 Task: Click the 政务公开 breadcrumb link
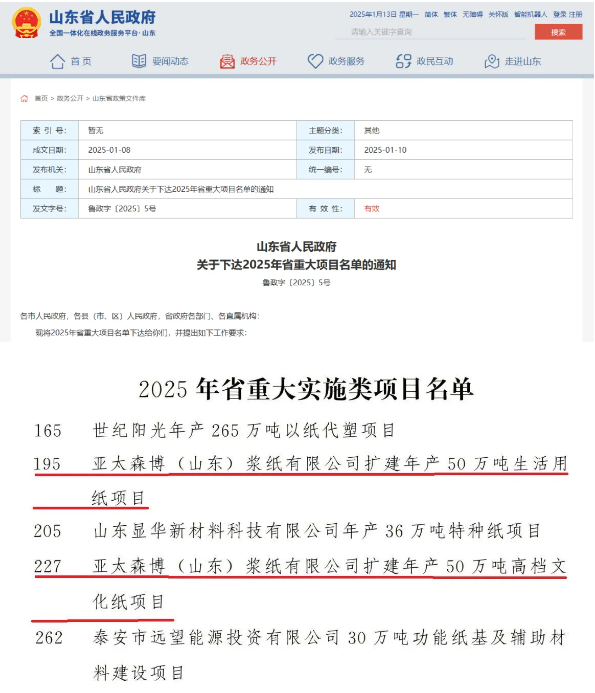click(70, 98)
